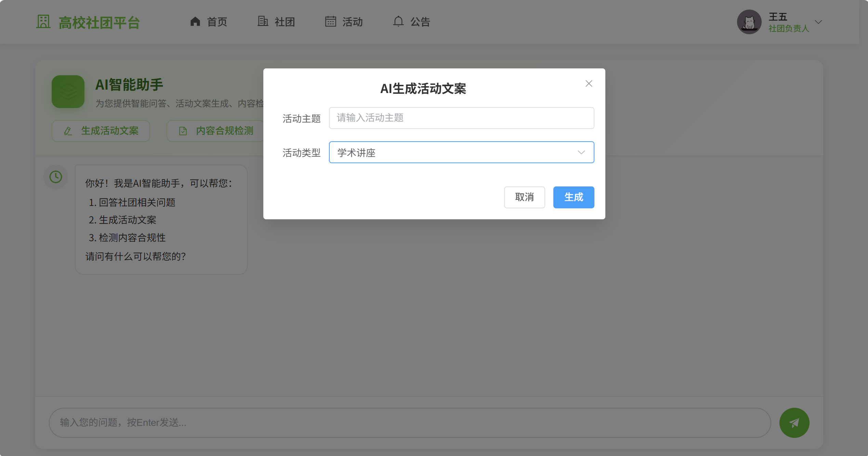The width and height of the screenshot is (868, 456).
Task: Click the blue 生成 button
Action: click(574, 197)
